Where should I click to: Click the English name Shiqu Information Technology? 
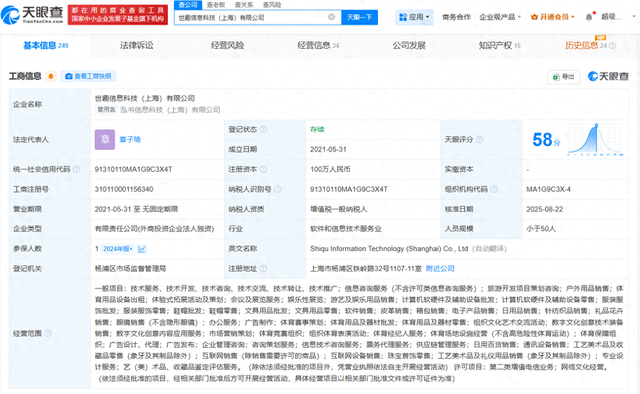coord(389,249)
